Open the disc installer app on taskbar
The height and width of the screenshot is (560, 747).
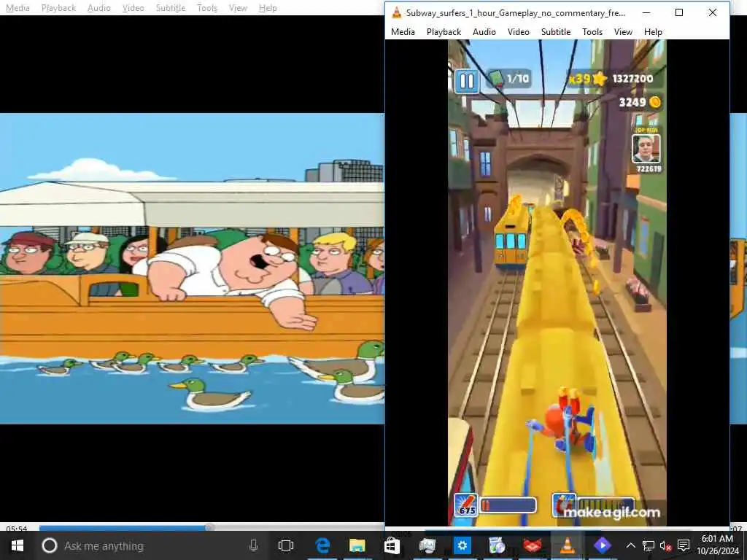coord(497,545)
